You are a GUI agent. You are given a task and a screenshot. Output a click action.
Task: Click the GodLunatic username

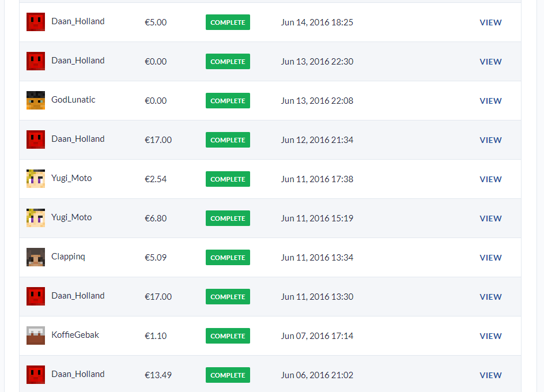tap(73, 100)
